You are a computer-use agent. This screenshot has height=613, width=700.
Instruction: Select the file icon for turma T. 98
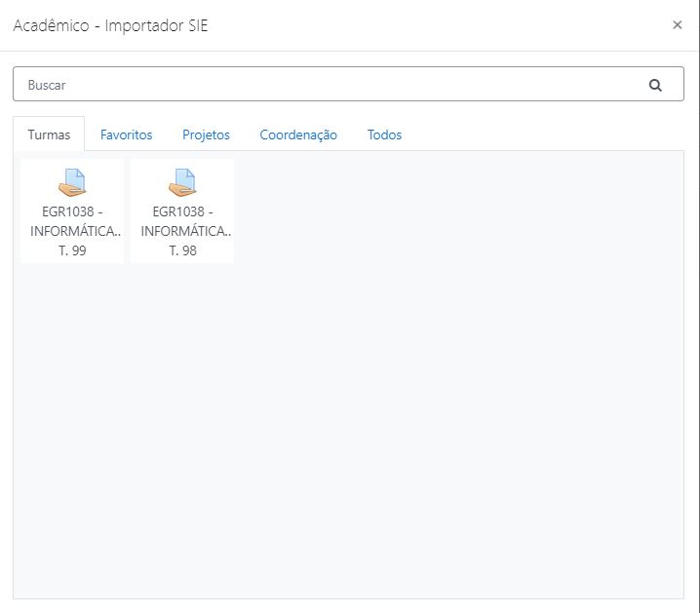tap(182, 183)
